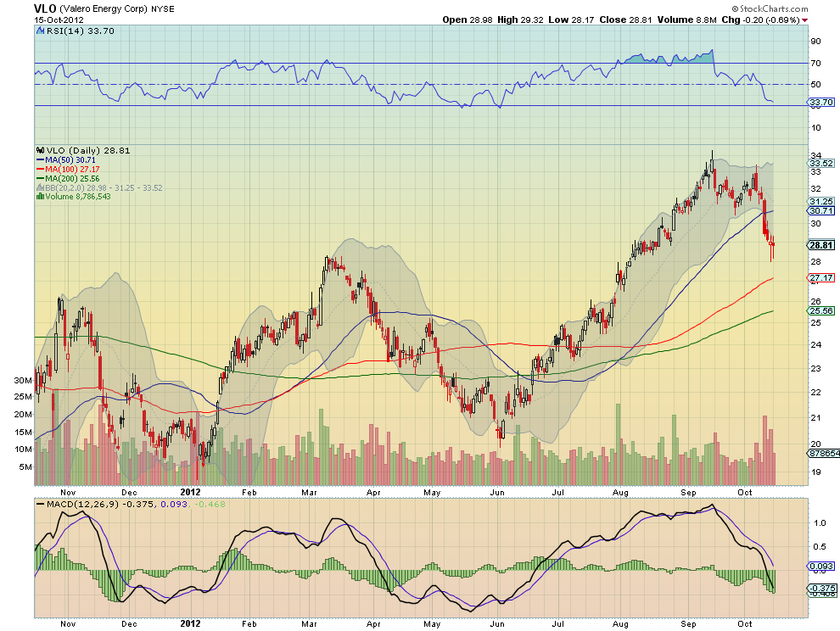This screenshot has height=631, width=840.
Task: Click the RSI indicator icon beside RSI(14)
Action: [x=40, y=31]
